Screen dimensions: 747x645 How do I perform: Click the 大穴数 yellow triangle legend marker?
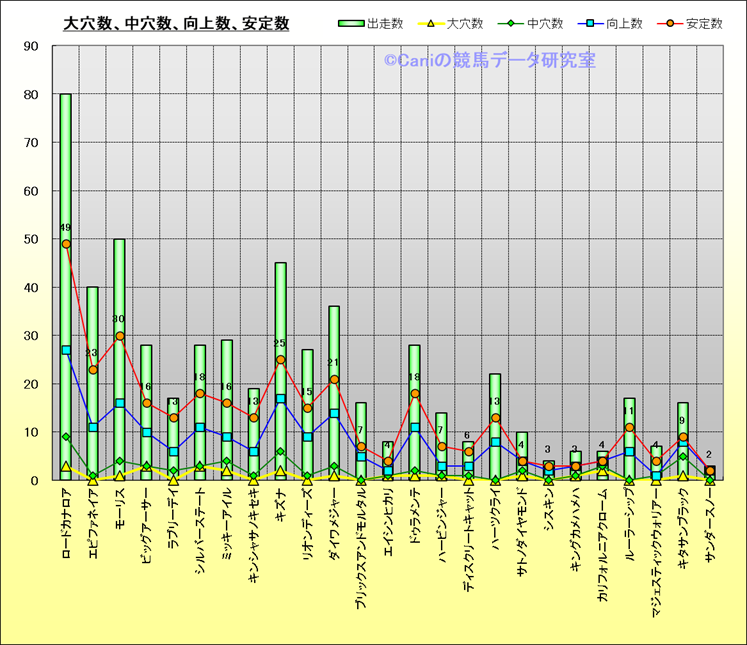pyautogui.click(x=430, y=23)
